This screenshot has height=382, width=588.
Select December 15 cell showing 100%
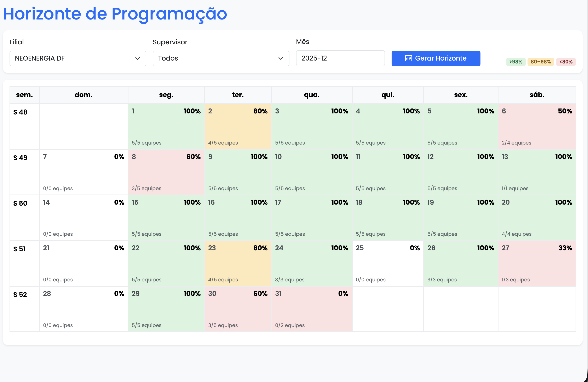coord(166,218)
